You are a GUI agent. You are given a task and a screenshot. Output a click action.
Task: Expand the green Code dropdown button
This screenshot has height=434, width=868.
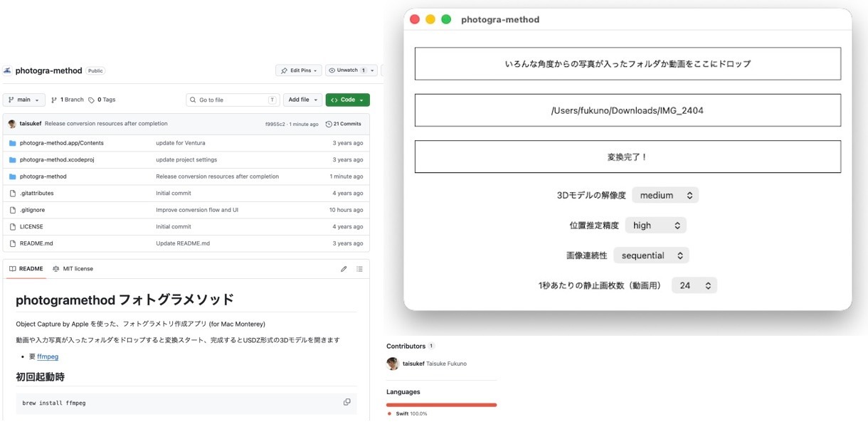pos(347,100)
